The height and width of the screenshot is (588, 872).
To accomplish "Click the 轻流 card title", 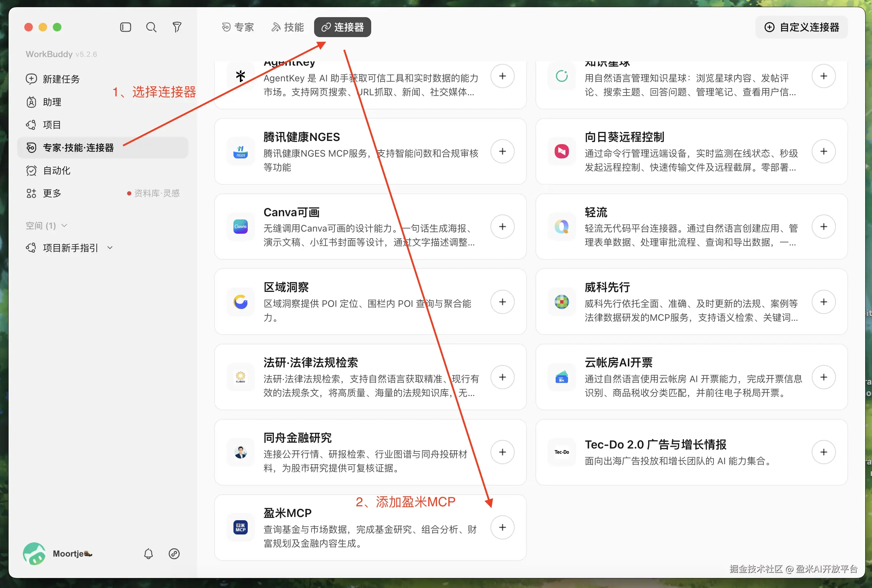I will 596,212.
